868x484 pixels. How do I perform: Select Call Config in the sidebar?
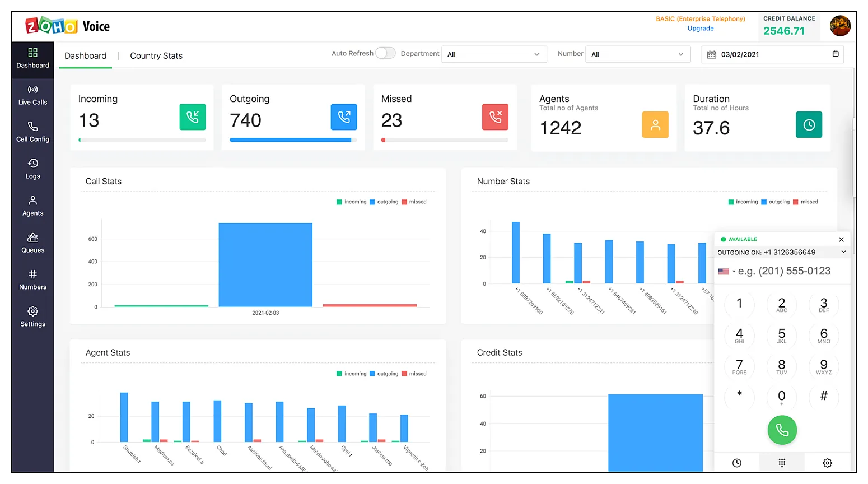click(32, 132)
